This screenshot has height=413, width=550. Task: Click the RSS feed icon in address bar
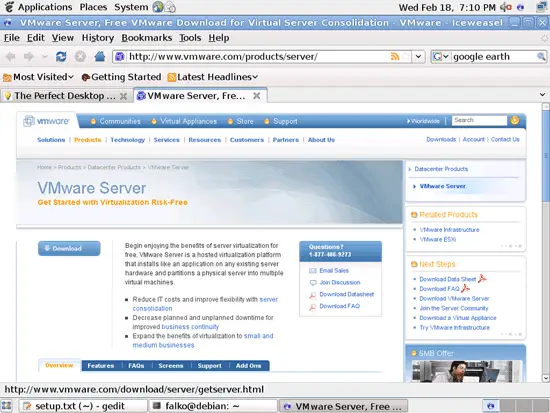pos(395,56)
